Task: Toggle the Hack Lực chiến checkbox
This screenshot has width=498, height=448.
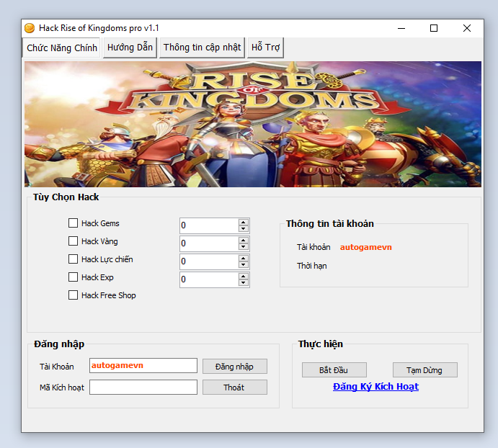Action: (73, 259)
